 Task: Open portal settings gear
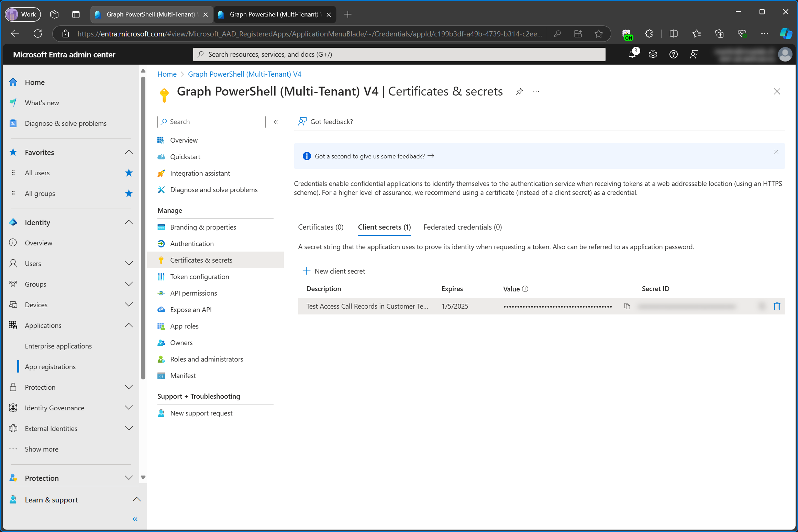point(653,54)
